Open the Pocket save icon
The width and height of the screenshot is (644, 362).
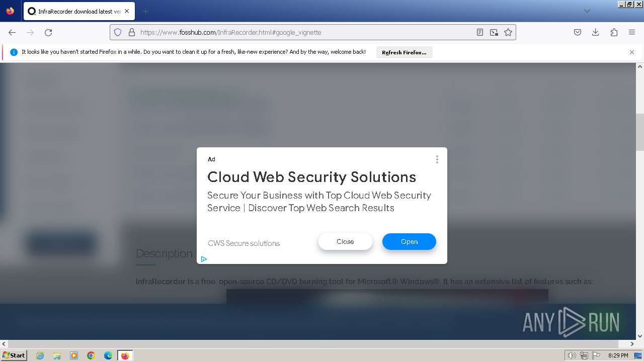(x=578, y=32)
